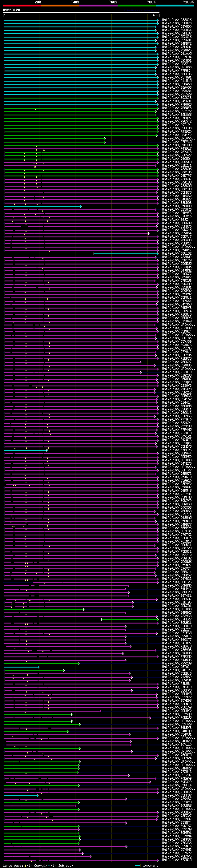Select the last hit UniRef100_B7ZN25
The image size is (197, 868).
click(x=177, y=860)
